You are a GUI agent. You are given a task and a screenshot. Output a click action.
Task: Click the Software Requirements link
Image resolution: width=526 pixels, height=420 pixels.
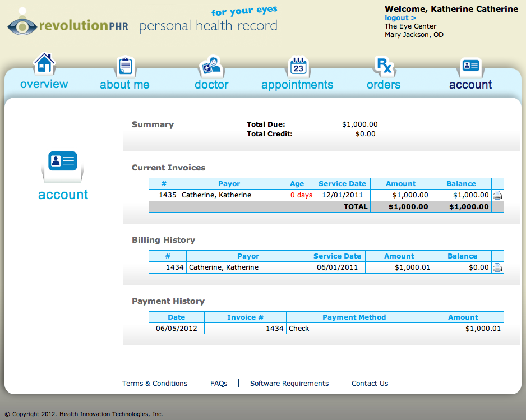click(289, 384)
